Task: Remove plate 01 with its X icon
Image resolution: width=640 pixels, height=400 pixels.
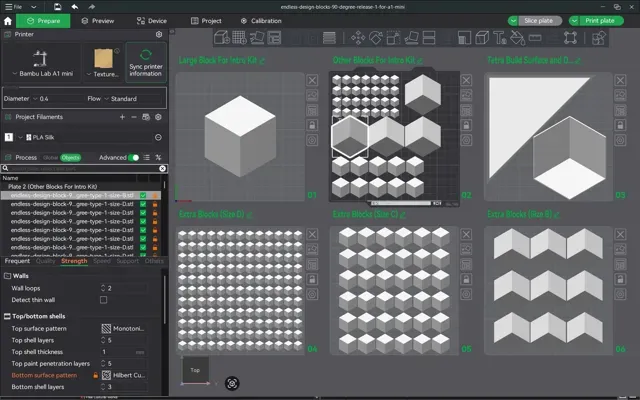Action: pyautogui.click(x=312, y=80)
